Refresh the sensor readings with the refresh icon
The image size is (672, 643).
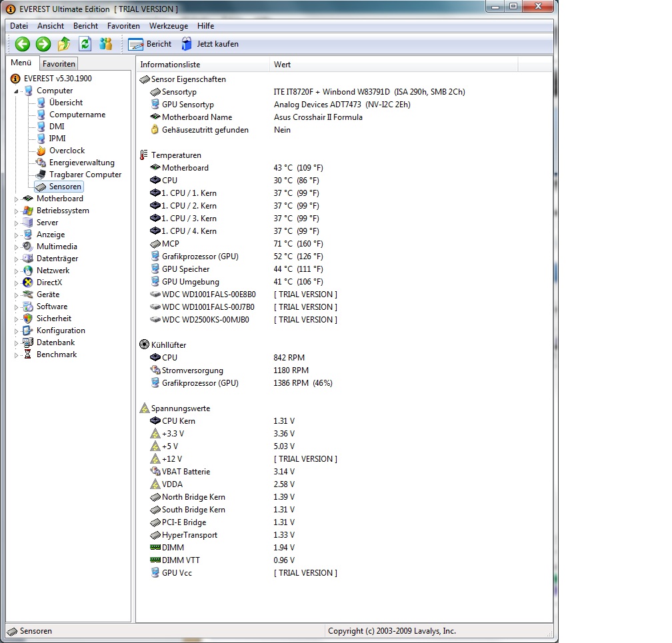tap(85, 44)
